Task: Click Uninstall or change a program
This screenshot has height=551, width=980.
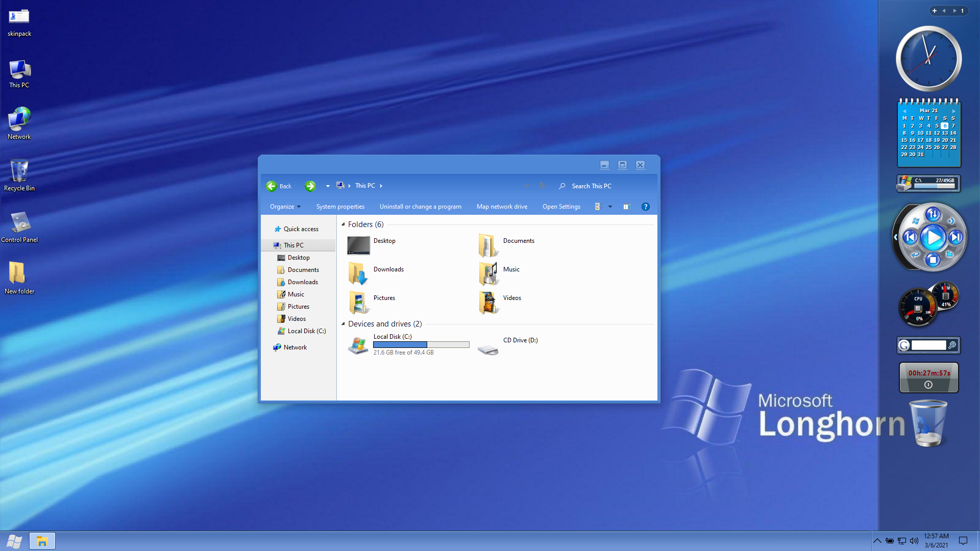Action: [420, 207]
